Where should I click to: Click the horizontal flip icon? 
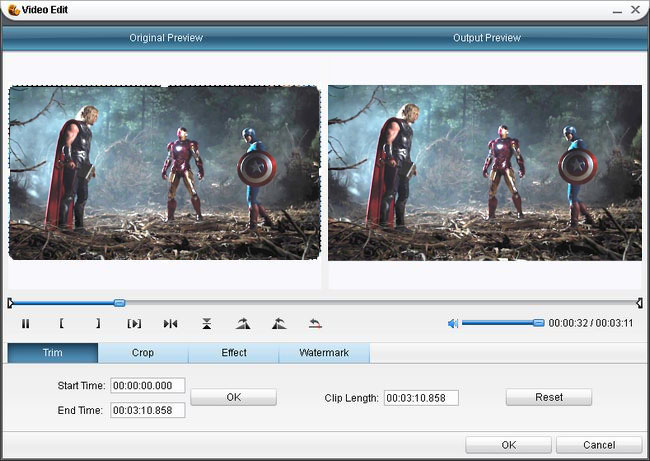coord(170,324)
